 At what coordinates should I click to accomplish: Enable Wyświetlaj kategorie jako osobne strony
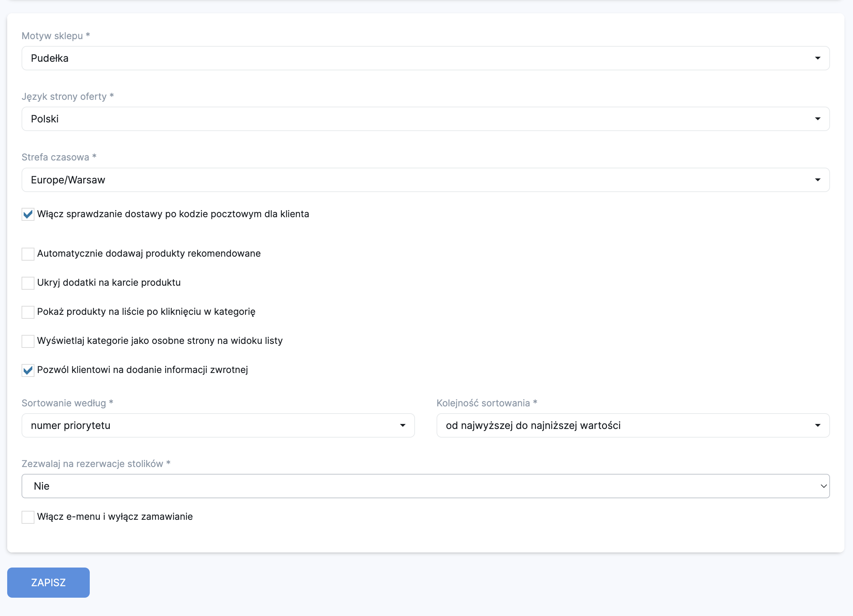click(28, 341)
